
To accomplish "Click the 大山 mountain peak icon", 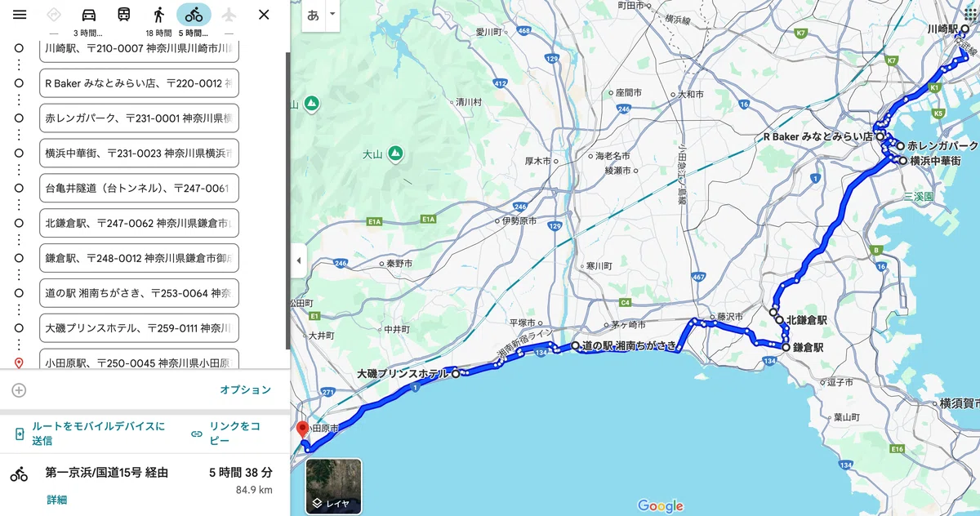I will coord(395,153).
